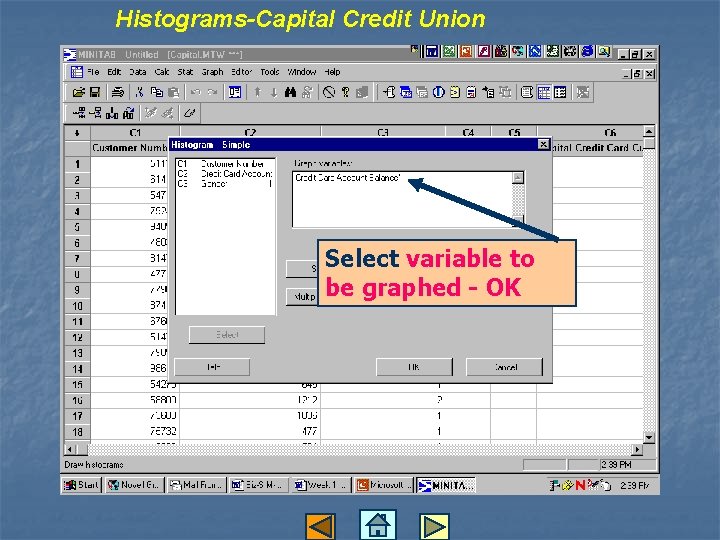Viewport: 720px width, 540px height.
Task: Select the C1 column header
Action: (x=135, y=133)
